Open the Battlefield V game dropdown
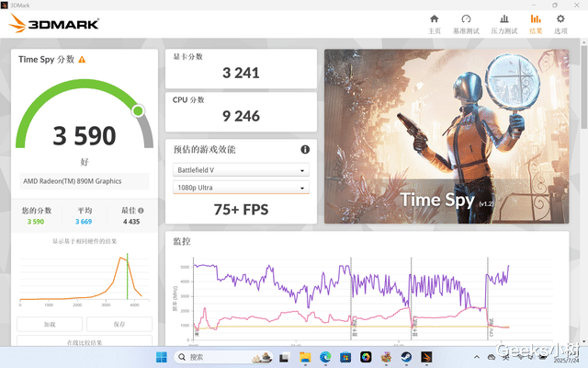 pos(241,169)
